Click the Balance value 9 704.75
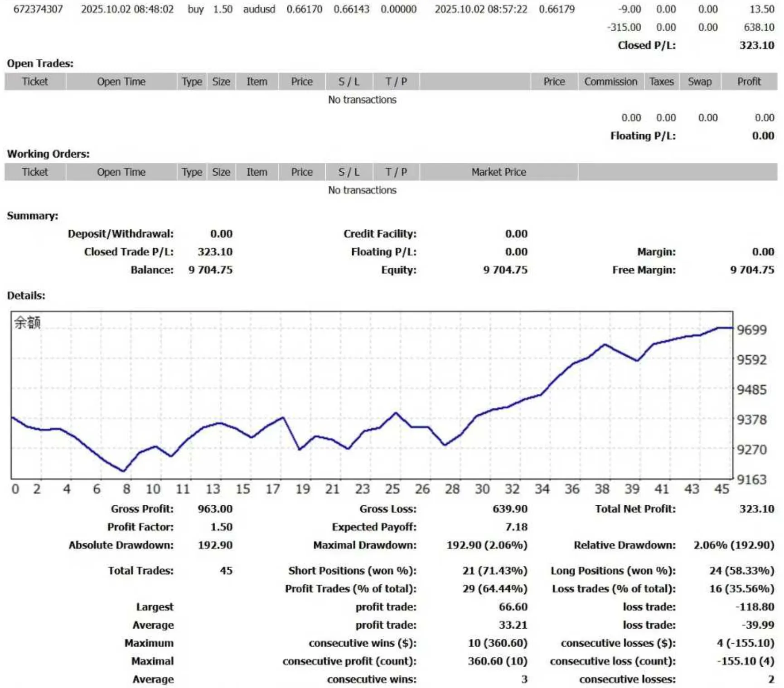 (x=211, y=270)
